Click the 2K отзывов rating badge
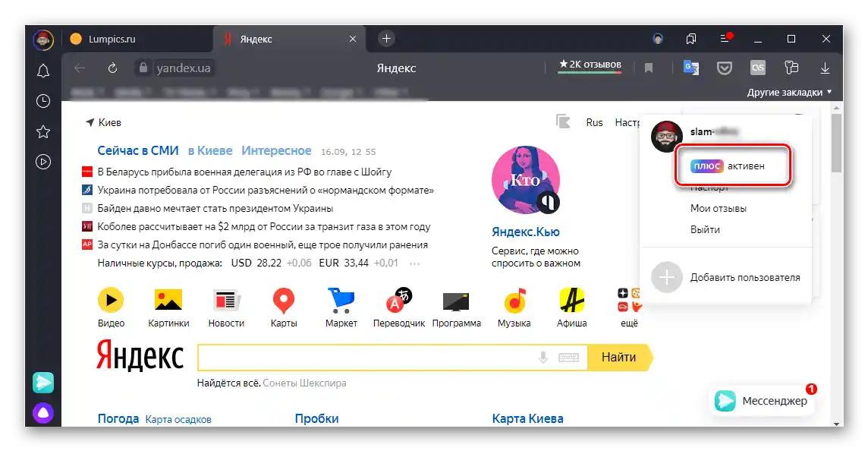 click(x=590, y=65)
